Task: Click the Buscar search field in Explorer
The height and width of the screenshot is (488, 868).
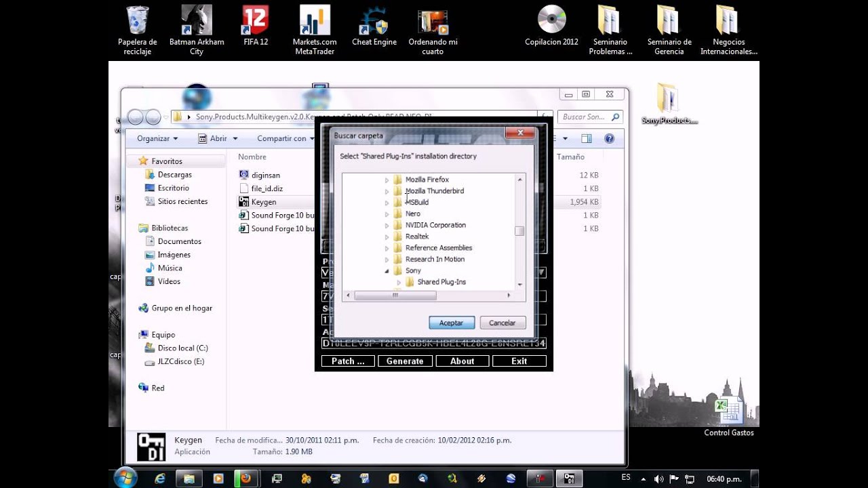Action: pyautogui.click(x=590, y=117)
